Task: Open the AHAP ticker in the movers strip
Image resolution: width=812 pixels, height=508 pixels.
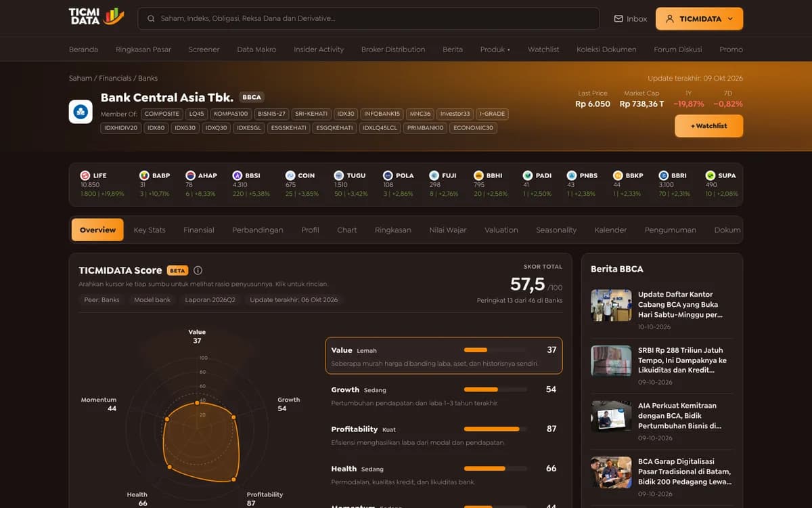Action: (201, 184)
